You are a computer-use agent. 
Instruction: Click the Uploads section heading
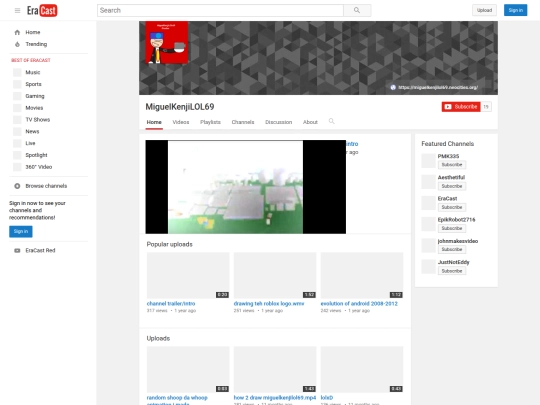point(158,338)
